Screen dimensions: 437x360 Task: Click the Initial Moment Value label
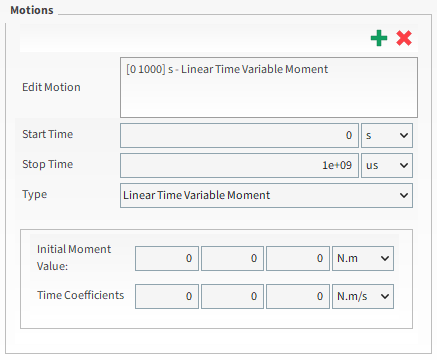tap(74, 258)
